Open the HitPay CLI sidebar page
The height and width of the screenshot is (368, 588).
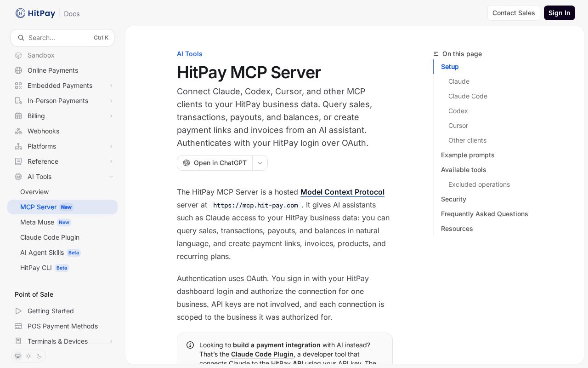click(x=62, y=268)
